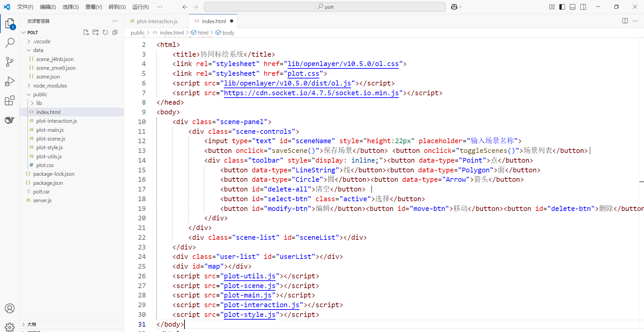Click the body breadcrumb segment
Viewport: 644px width, 332px height.
click(x=228, y=33)
